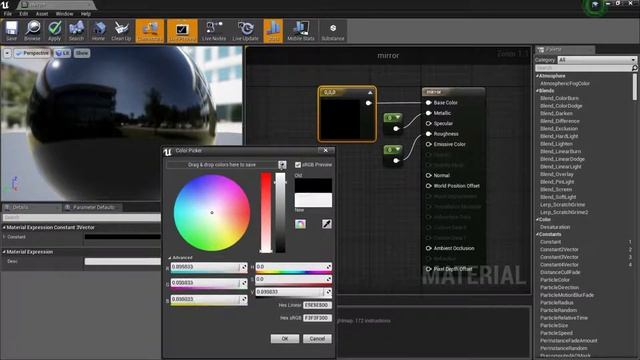Click the black Constant color bar

pos(122,237)
